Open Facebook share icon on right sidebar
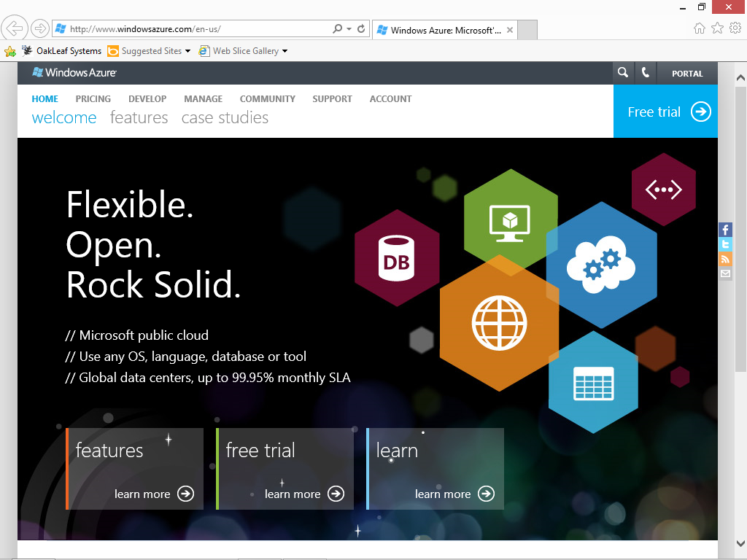This screenshot has height=560, width=747. pyautogui.click(x=725, y=230)
